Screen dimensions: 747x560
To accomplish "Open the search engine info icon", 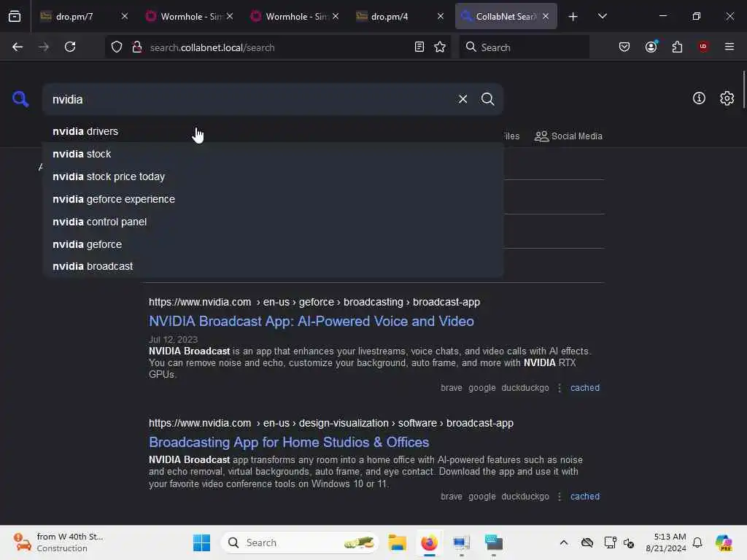I will coord(699,98).
